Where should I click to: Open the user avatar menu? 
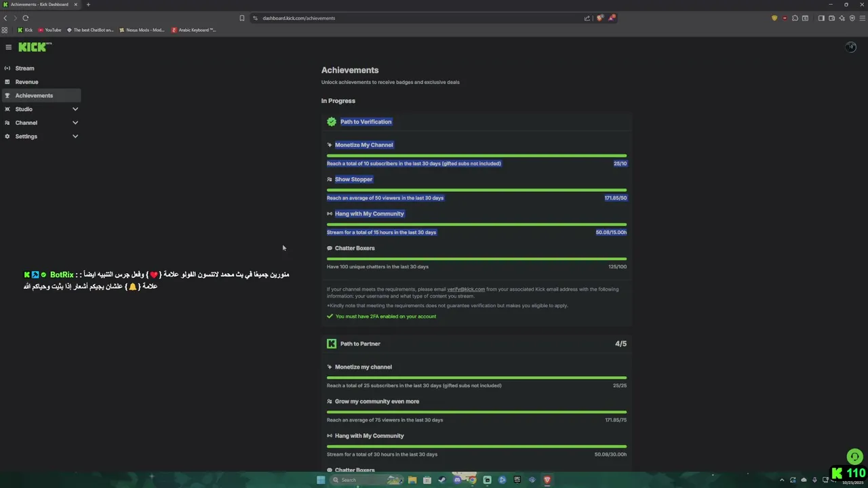coord(850,47)
